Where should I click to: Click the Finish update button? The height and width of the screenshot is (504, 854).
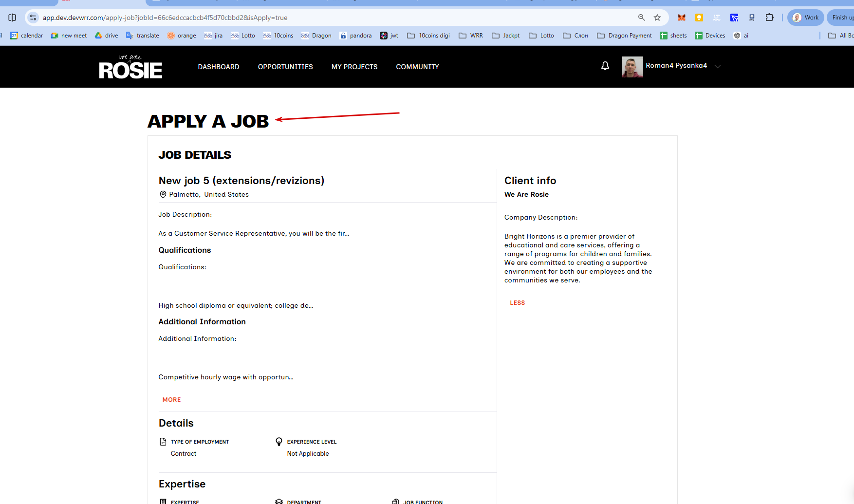coord(841,18)
